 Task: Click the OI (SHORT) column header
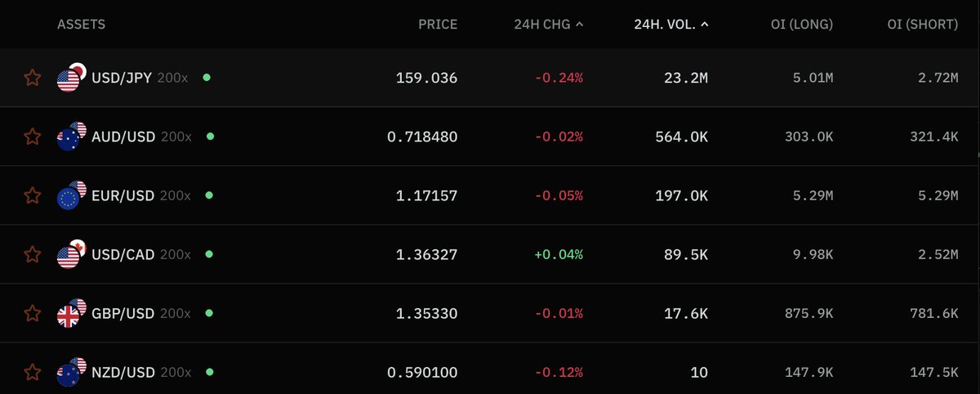[923, 25]
